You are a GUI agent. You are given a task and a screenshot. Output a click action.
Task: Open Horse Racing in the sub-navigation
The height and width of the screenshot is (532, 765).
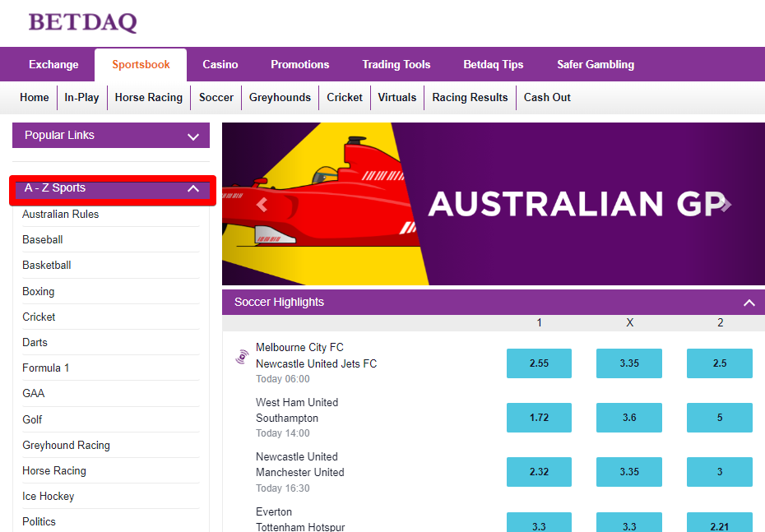[149, 98]
